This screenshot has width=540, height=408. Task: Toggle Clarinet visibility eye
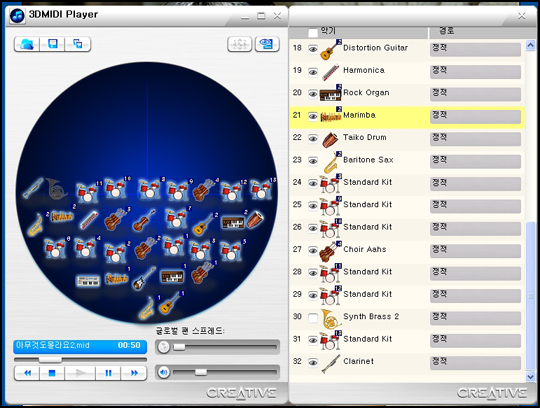point(313,363)
